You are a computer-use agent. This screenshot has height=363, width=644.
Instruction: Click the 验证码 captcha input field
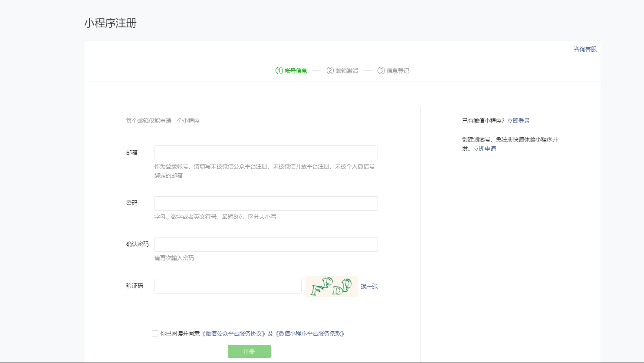228,286
